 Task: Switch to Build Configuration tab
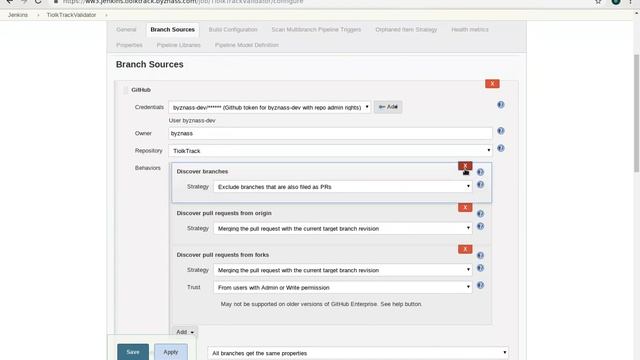coord(233,30)
